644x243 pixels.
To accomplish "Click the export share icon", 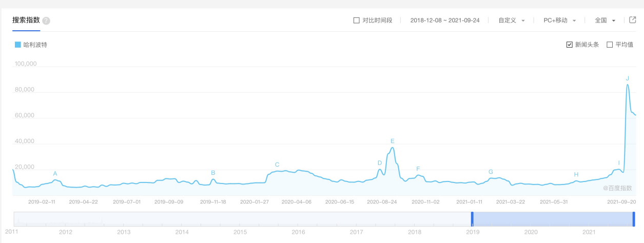I will [633, 20].
